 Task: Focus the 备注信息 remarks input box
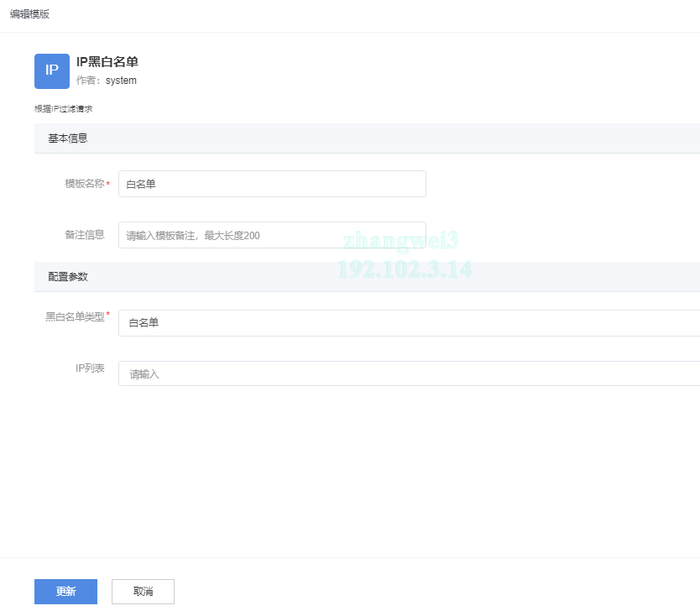[272, 235]
